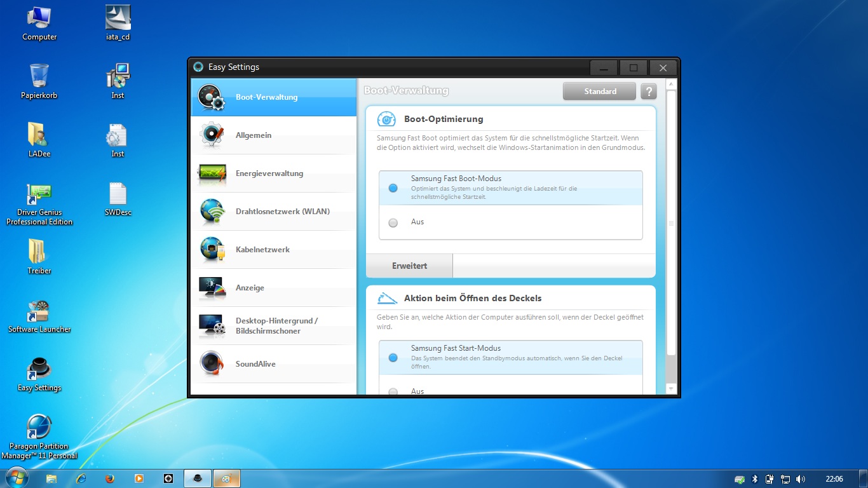Select the Inst setup installer desktop icon
This screenshot has width=868, height=488.
point(118,76)
